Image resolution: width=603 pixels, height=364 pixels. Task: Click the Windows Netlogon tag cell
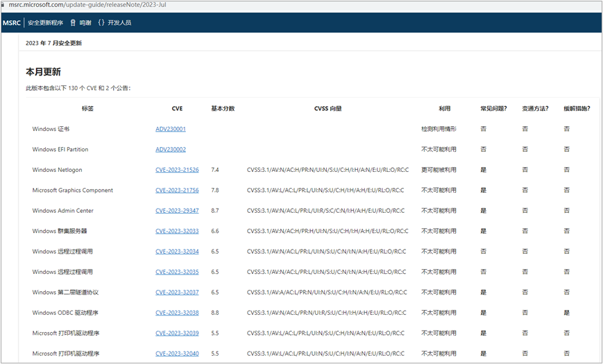coord(57,170)
